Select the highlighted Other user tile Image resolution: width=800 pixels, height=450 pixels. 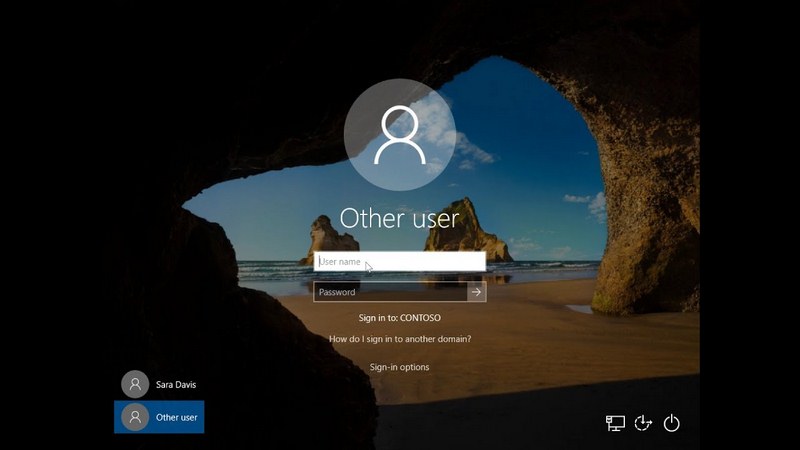160,417
